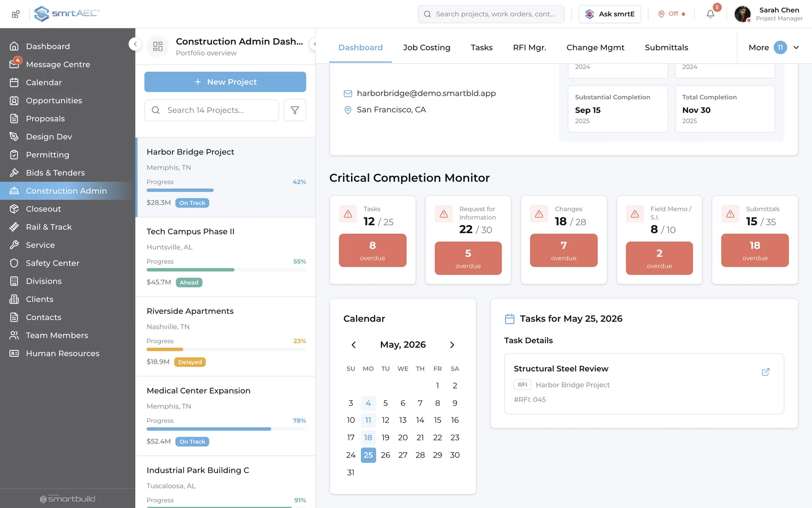812x508 pixels.
Task: Switch to the RFI Mgr. tab
Action: click(530, 47)
